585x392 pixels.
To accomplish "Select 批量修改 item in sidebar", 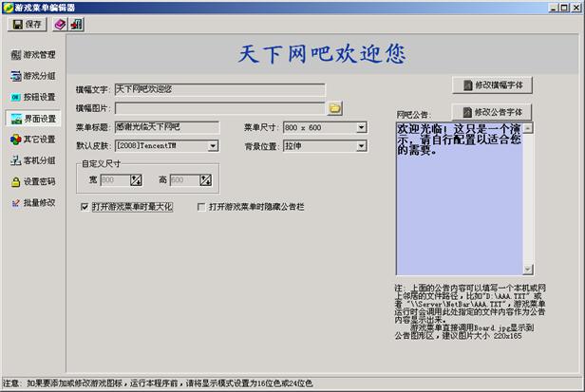I will pos(32,202).
